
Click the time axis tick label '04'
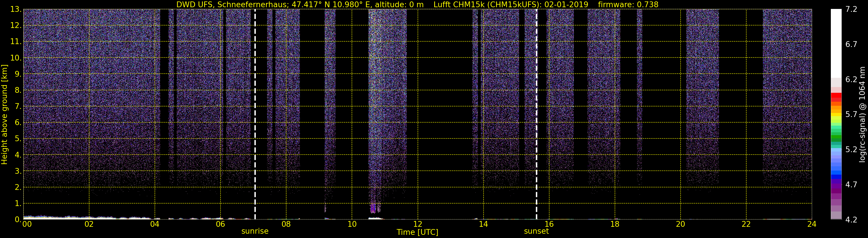pos(155,224)
